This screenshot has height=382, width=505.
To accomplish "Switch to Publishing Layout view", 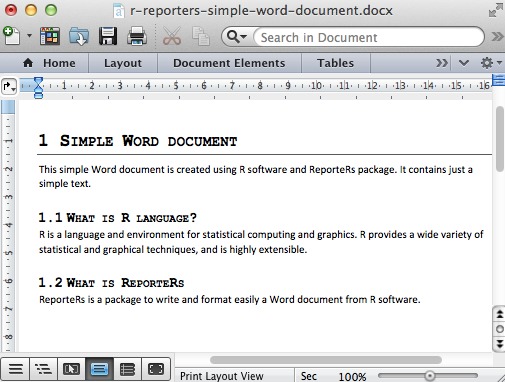I will (x=71, y=369).
